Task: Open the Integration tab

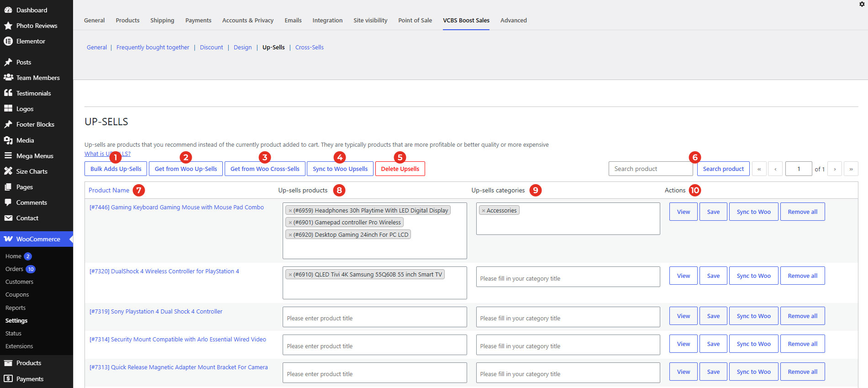Action: (x=327, y=21)
